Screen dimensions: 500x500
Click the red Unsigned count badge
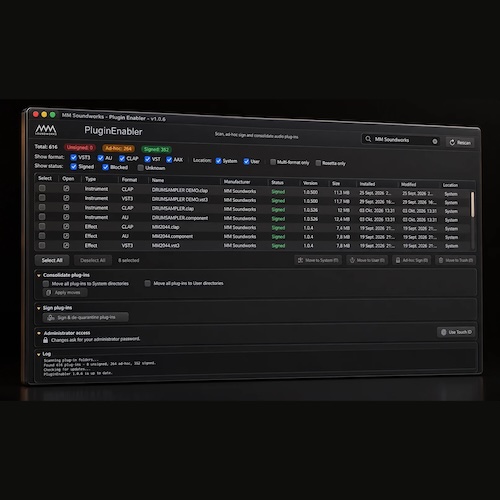point(80,147)
